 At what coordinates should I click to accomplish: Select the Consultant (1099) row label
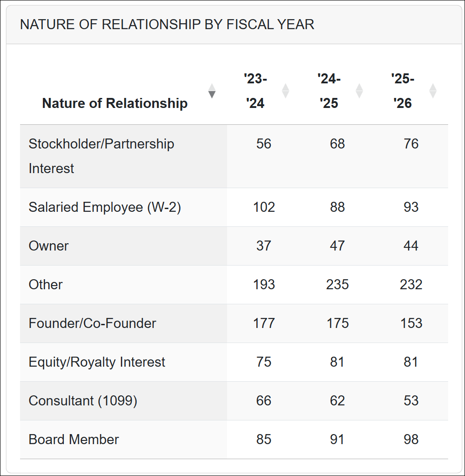[83, 401]
